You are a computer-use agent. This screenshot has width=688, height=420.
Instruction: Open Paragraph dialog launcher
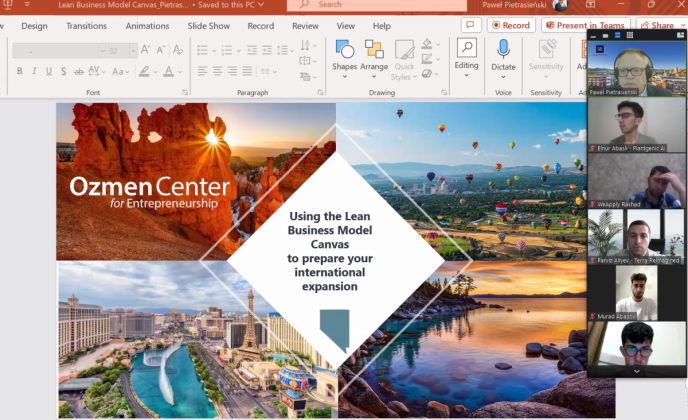(320, 93)
